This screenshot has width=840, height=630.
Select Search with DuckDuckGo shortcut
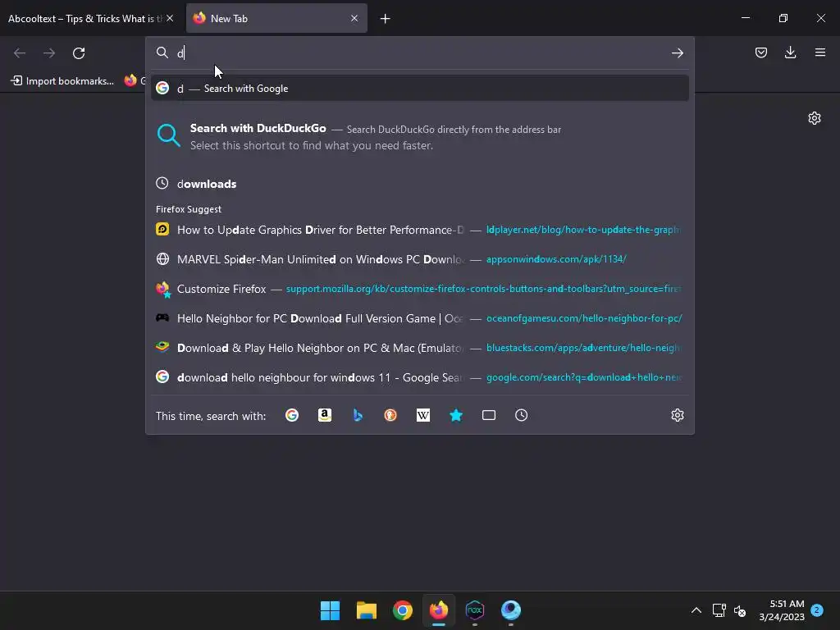coord(419,137)
